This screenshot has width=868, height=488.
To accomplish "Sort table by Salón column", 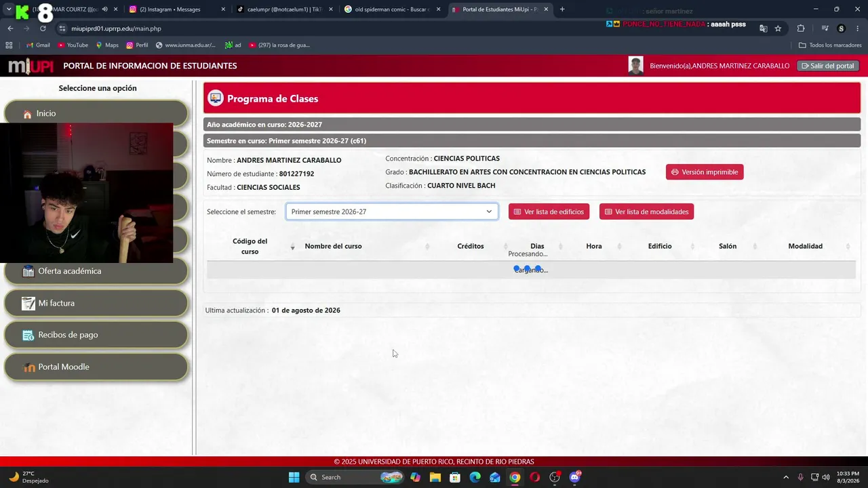I will coord(728,246).
